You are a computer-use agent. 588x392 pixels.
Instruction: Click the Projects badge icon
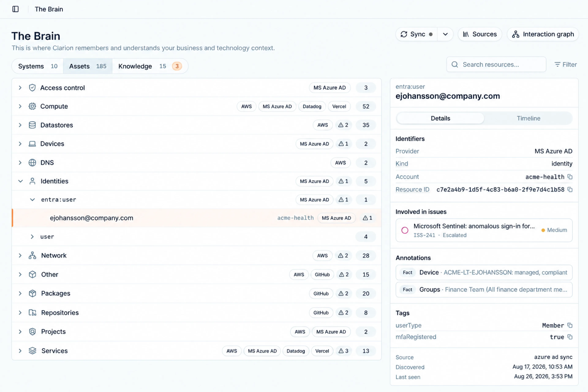32,332
